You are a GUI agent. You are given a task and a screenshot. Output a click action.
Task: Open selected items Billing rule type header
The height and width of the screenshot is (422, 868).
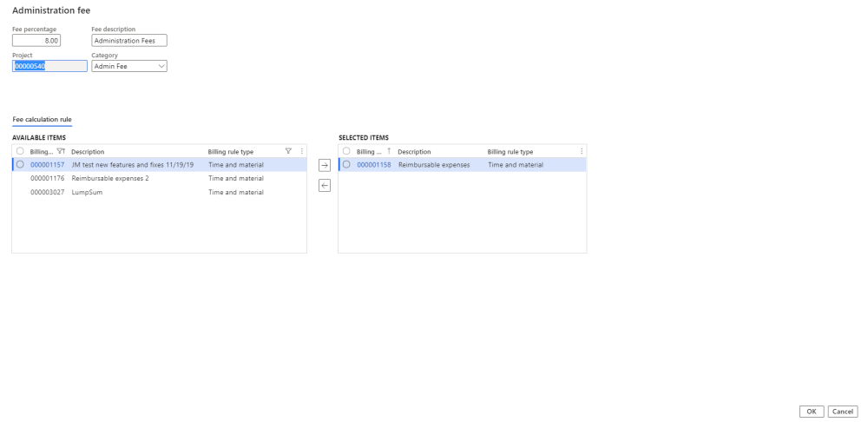click(x=510, y=151)
